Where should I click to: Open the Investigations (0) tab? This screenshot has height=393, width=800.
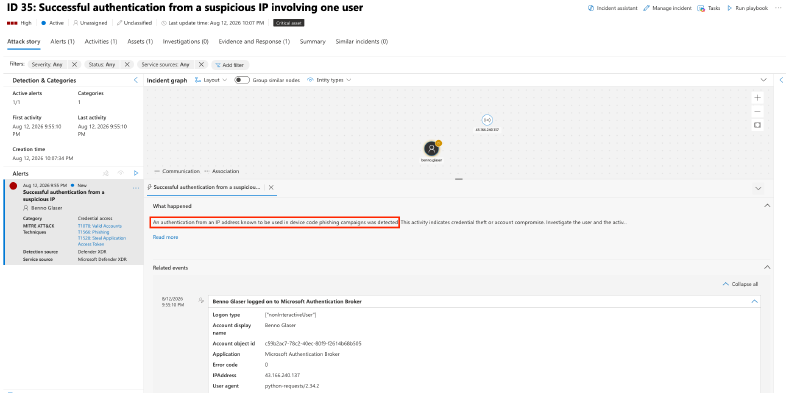point(185,42)
